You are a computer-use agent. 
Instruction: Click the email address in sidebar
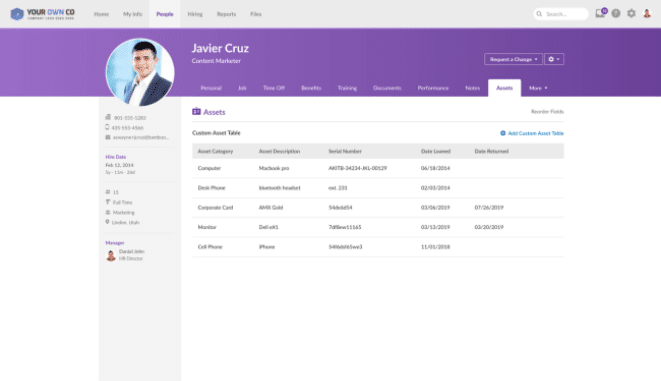click(141, 137)
